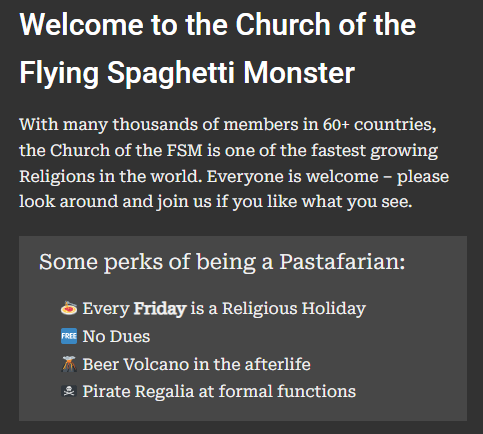
Task: Click Religions in the world text
Action: point(111,177)
